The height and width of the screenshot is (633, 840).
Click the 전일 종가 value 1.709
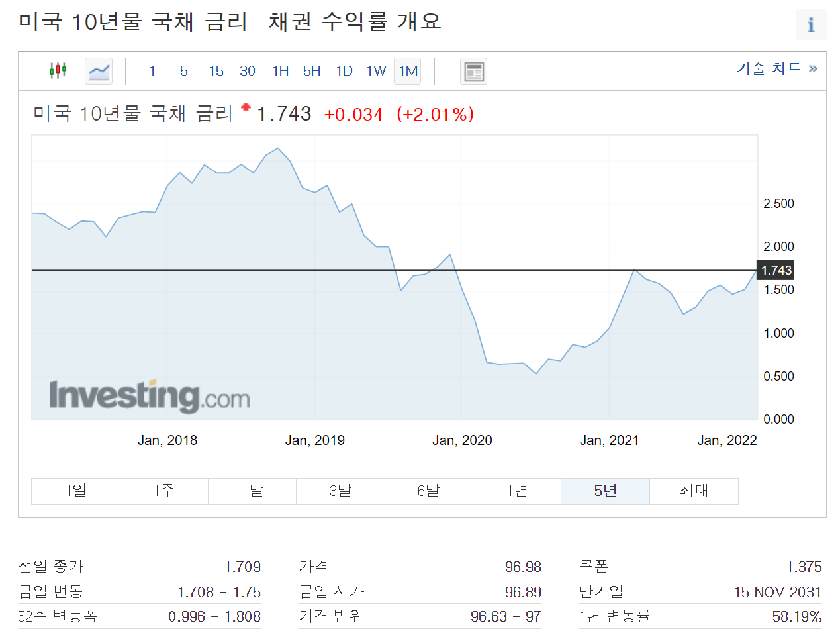243,567
